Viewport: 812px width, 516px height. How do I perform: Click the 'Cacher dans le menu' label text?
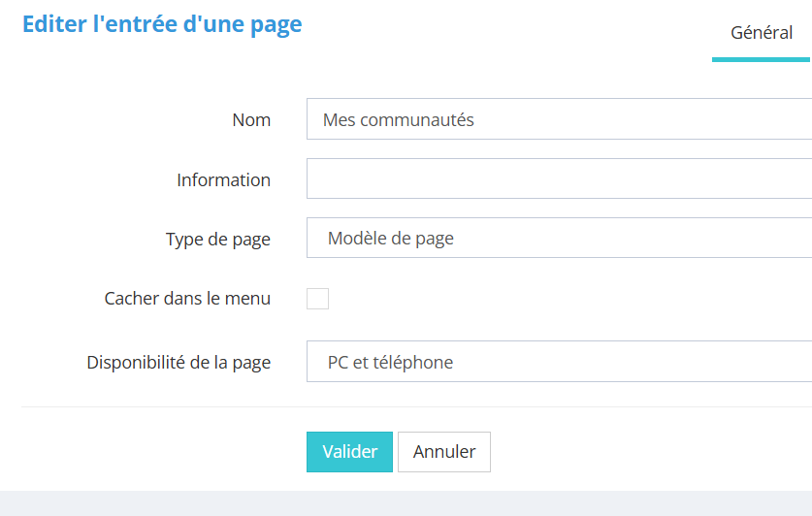click(187, 299)
